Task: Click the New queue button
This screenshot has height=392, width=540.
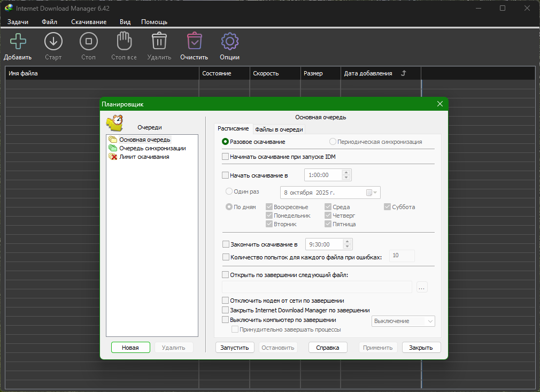Action: [130, 348]
